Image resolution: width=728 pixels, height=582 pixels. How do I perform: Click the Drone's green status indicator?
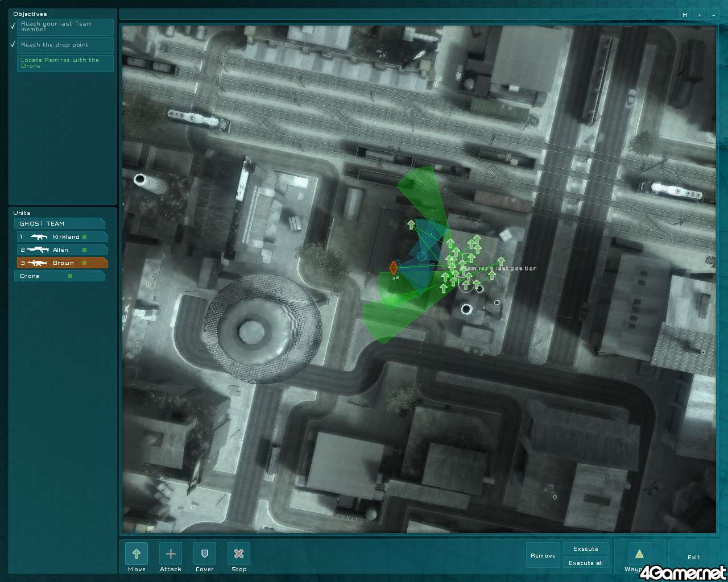[71, 276]
